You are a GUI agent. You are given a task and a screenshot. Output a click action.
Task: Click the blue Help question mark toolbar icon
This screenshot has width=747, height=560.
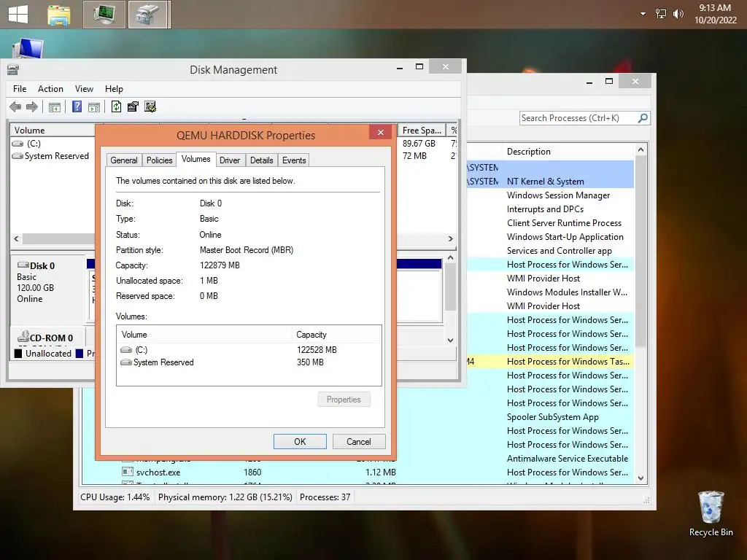click(77, 106)
